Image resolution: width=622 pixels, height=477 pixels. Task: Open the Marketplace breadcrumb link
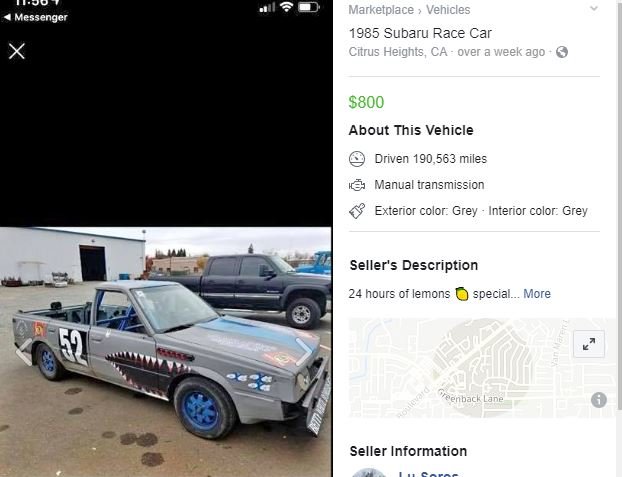tap(381, 10)
